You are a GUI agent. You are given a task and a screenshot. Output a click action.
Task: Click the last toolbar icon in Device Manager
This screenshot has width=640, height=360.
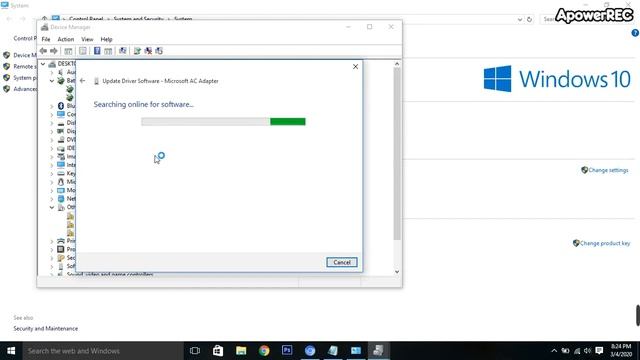point(159,51)
